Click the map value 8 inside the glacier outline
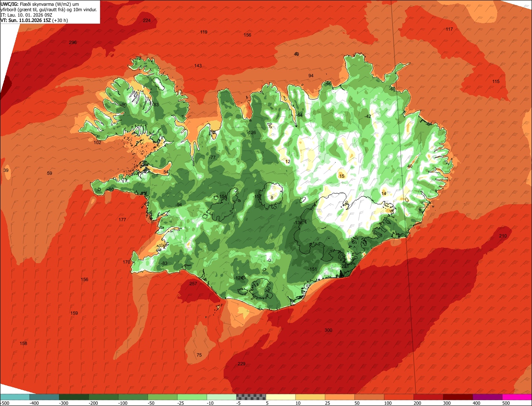 (272, 198)
